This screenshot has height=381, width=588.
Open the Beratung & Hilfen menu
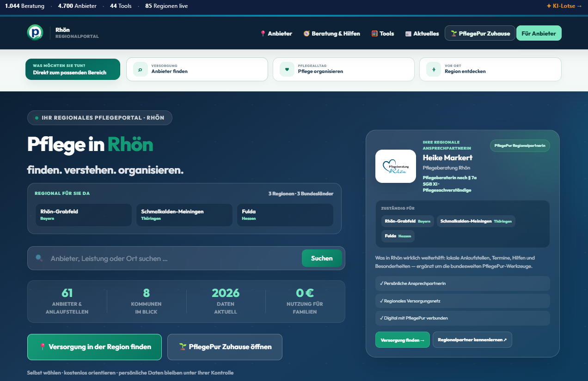coord(331,34)
